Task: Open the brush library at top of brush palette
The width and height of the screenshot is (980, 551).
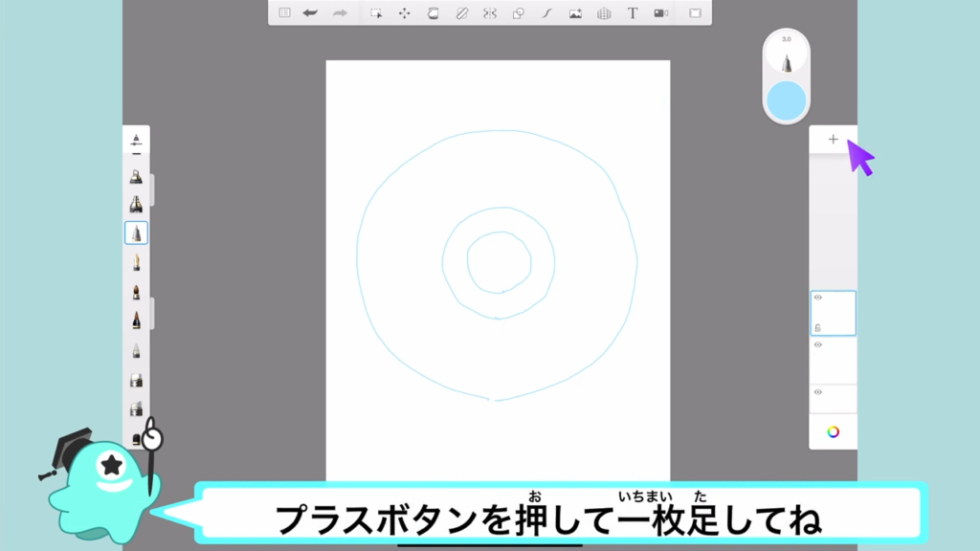Action: [136, 140]
